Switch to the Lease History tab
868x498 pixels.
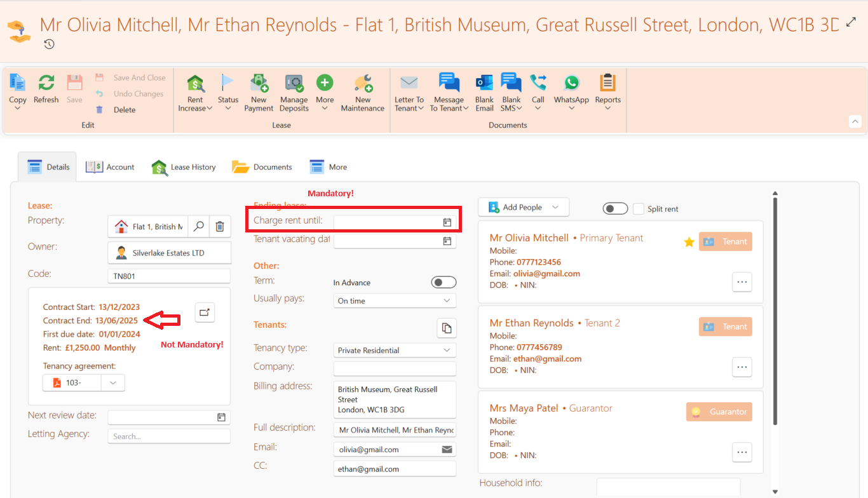[x=184, y=167]
